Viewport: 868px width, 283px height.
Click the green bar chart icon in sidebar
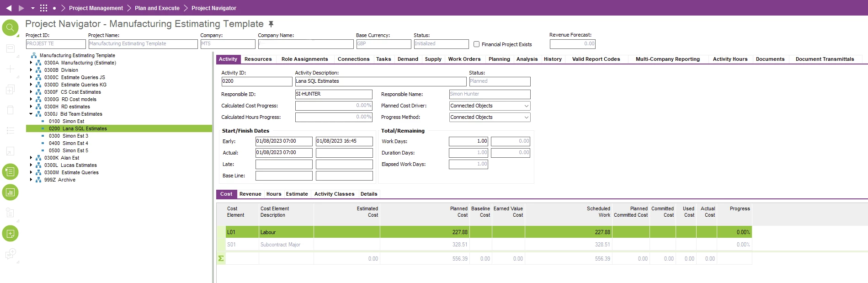[x=10, y=192]
